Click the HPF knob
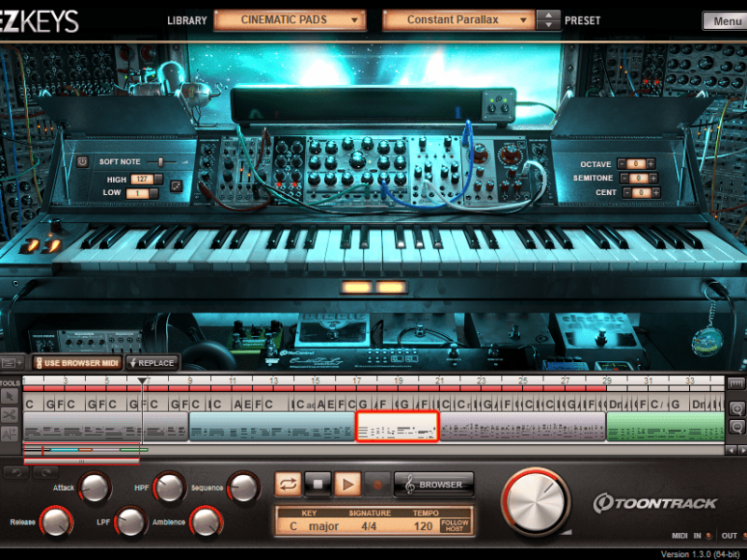 pos(169,487)
